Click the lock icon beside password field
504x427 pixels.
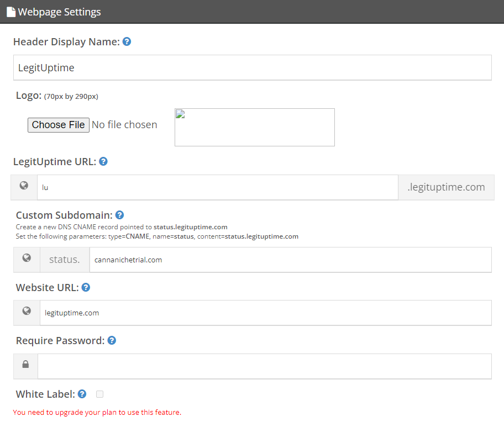(x=25, y=365)
